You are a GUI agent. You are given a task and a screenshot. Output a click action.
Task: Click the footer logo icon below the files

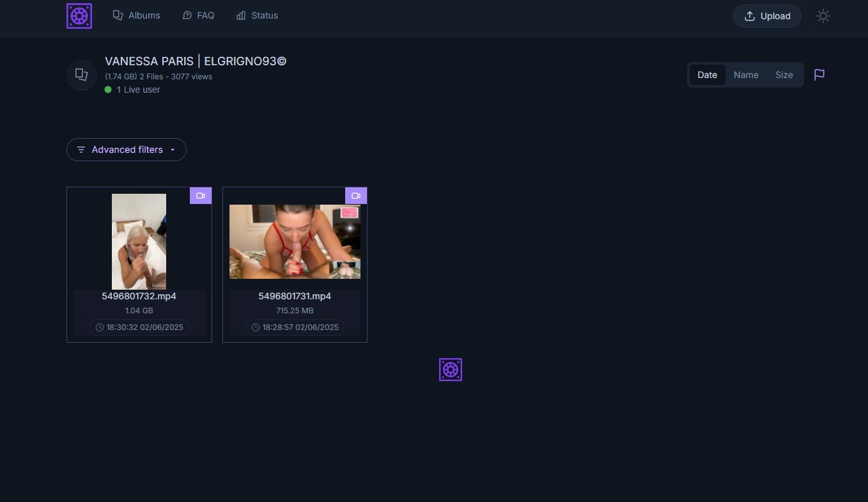click(x=451, y=370)
